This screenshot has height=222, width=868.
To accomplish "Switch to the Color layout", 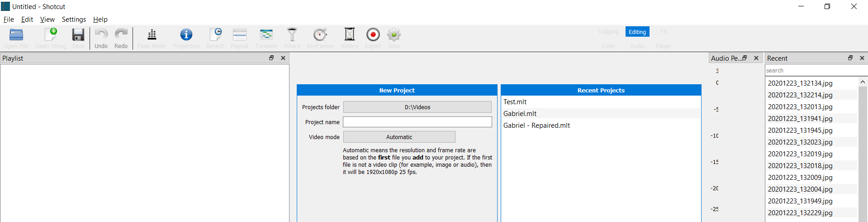I will (x=609, y=46).
